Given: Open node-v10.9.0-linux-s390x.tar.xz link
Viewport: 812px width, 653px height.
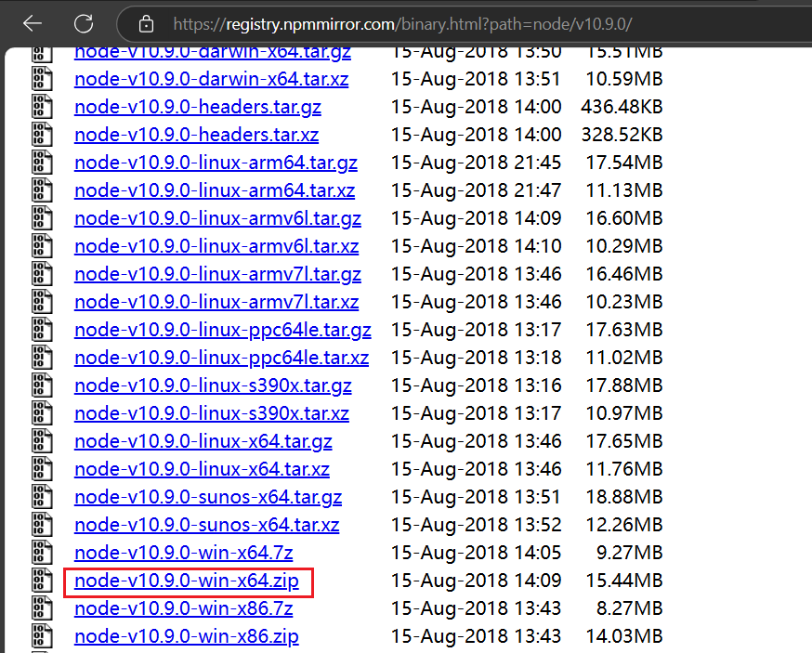Looking at the screenshot, I should [x=212, y=414].
